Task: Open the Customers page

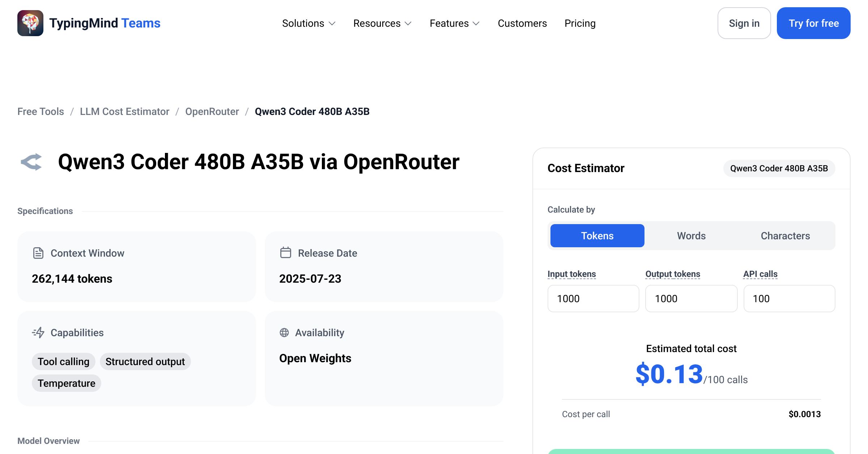Action: coord(522,23)
